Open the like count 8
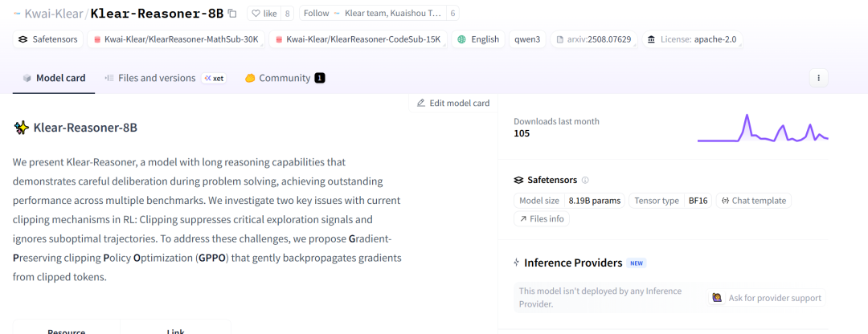This screenshot has width=868, height=334. tap(287, 14)
